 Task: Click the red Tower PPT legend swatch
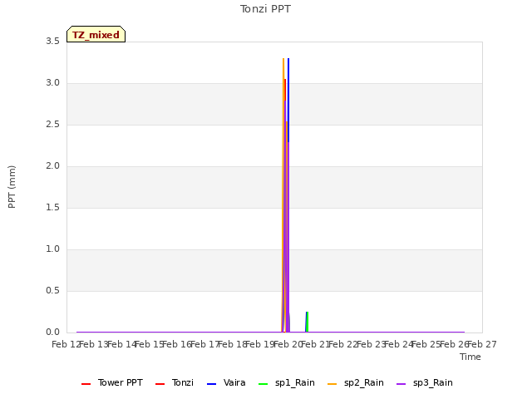(86, 384)
